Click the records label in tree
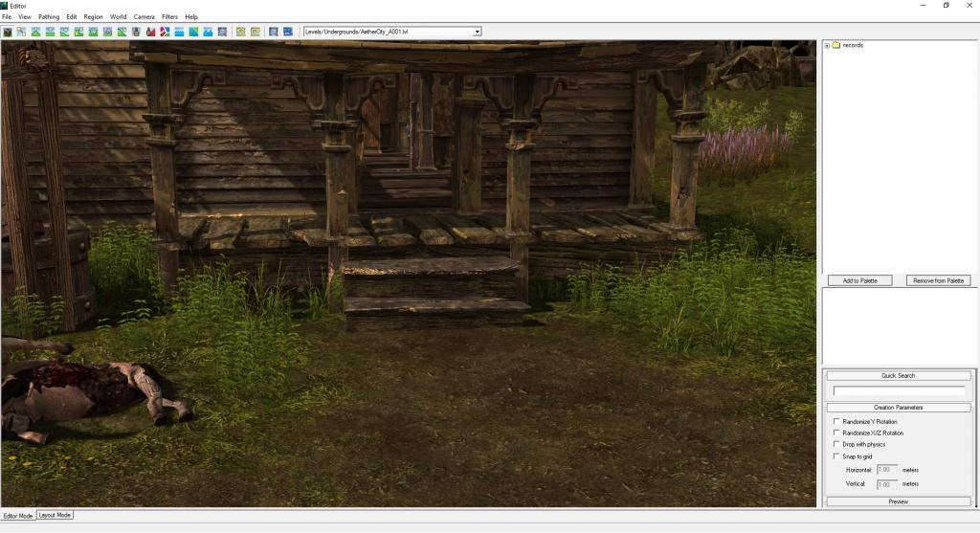 click(853, 45)
